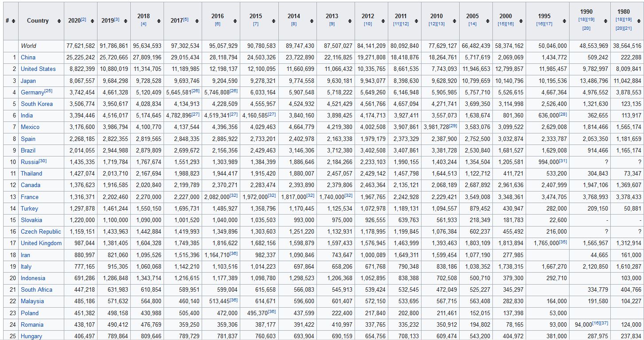Sort by the 2015 column arrows
Image resolution: width=644 pixels, height=340 pixels.
273,21
